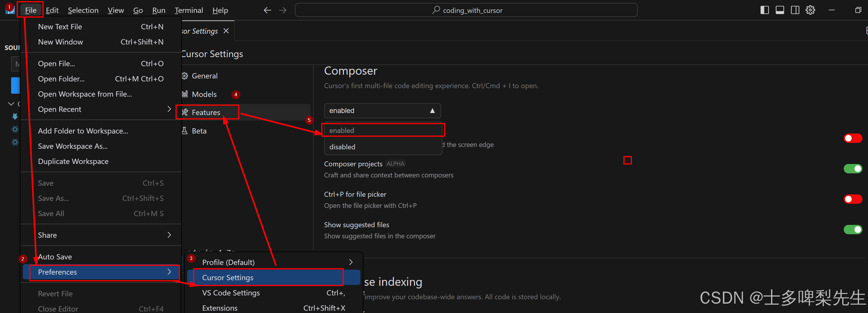Open the Edit menu
The width and height of the screenshot is (868, 313).
[52, 10]
